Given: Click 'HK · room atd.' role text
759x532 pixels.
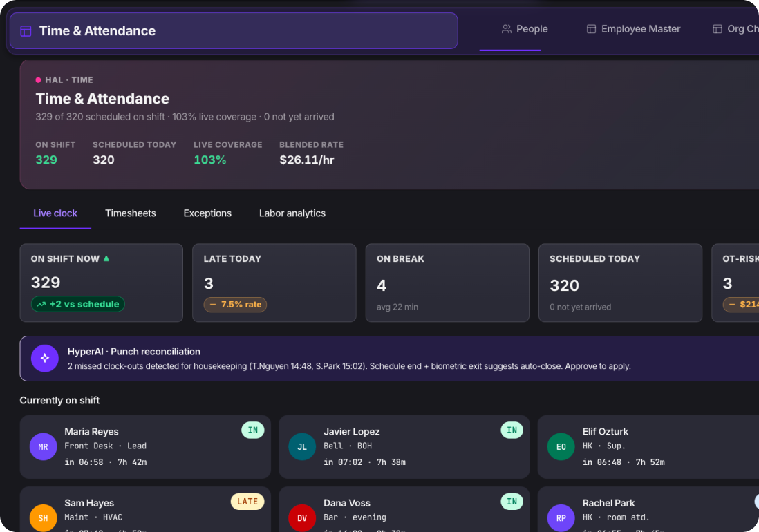Looking at the screenshot, I should pos(616,517).
